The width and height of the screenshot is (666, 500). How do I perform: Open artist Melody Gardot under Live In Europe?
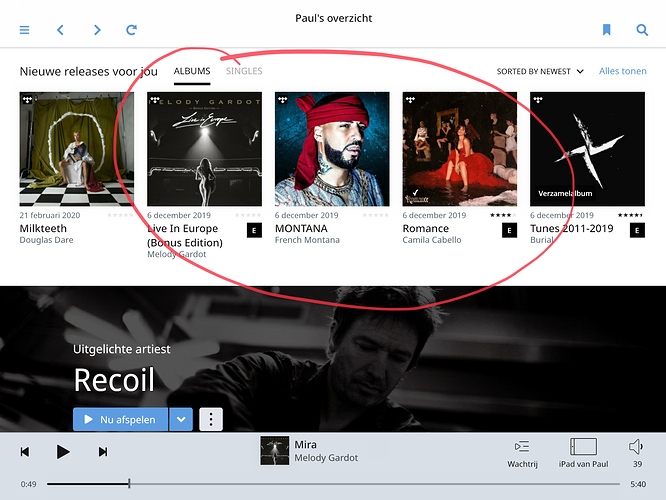[177, 254]
